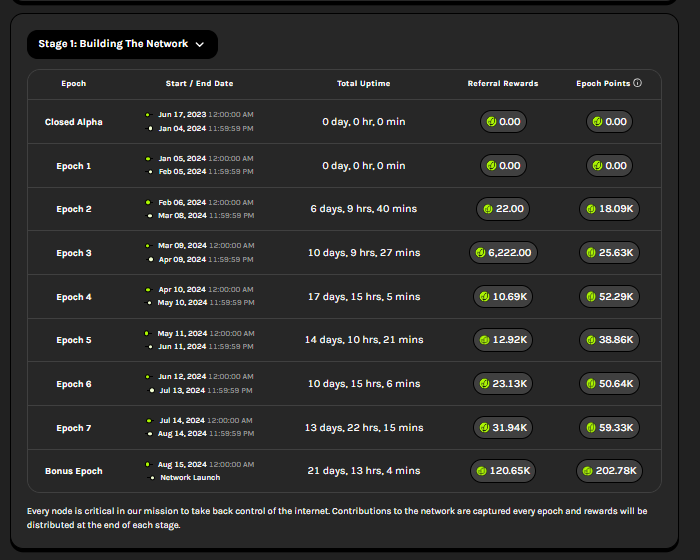Click the Referral Rewards column header
This screenshot has width=700, height=560.
pyautogui.click(x=503, y=84)
